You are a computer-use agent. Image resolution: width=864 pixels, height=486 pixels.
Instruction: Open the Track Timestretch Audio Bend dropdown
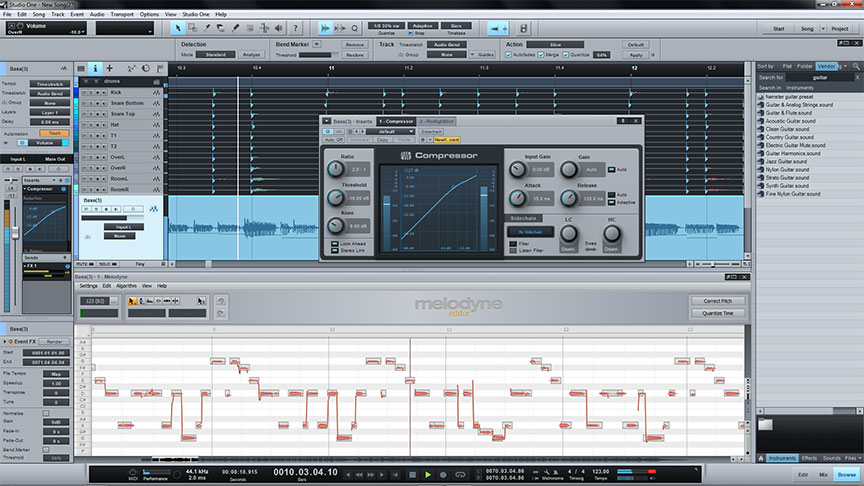point(446,45)
